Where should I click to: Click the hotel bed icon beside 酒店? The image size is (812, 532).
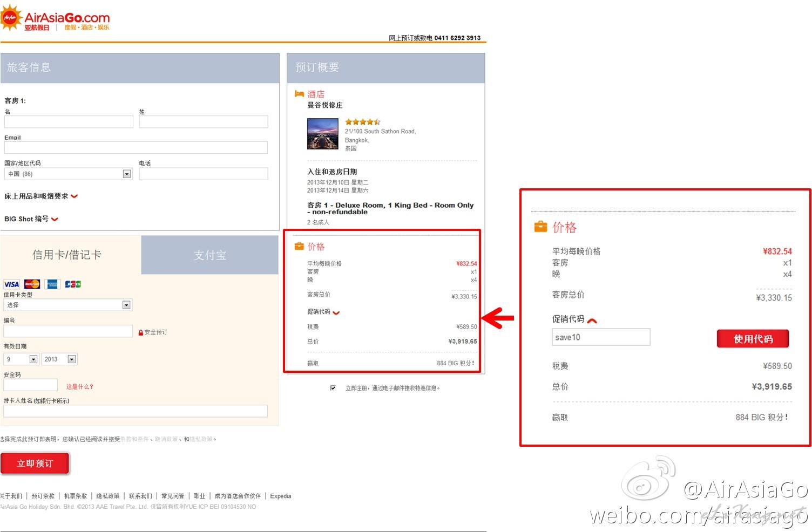299,94
